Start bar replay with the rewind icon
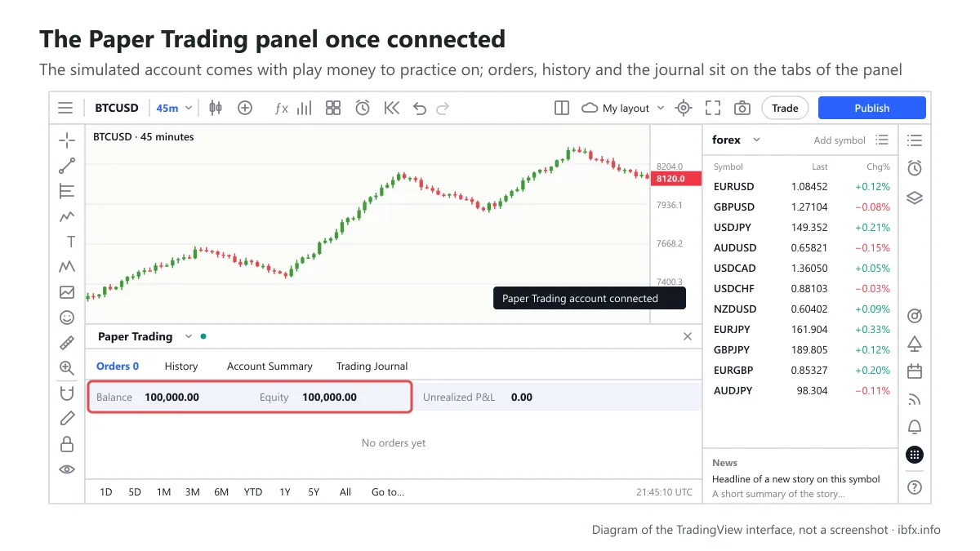980x551 pixels. point(392,108)
